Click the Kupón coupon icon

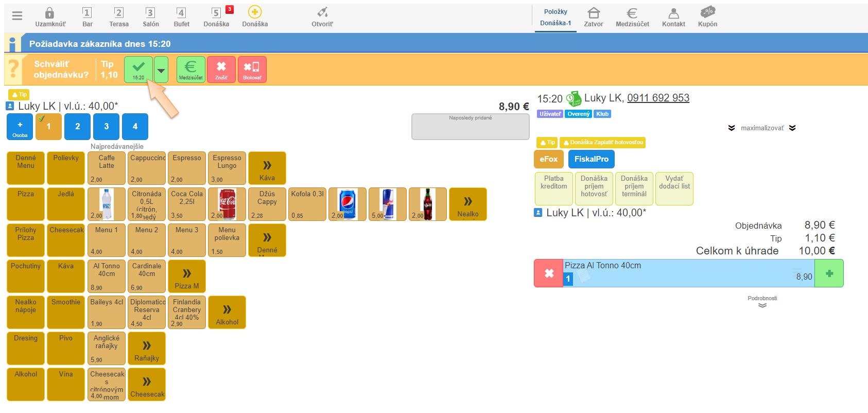pos(707,13)
